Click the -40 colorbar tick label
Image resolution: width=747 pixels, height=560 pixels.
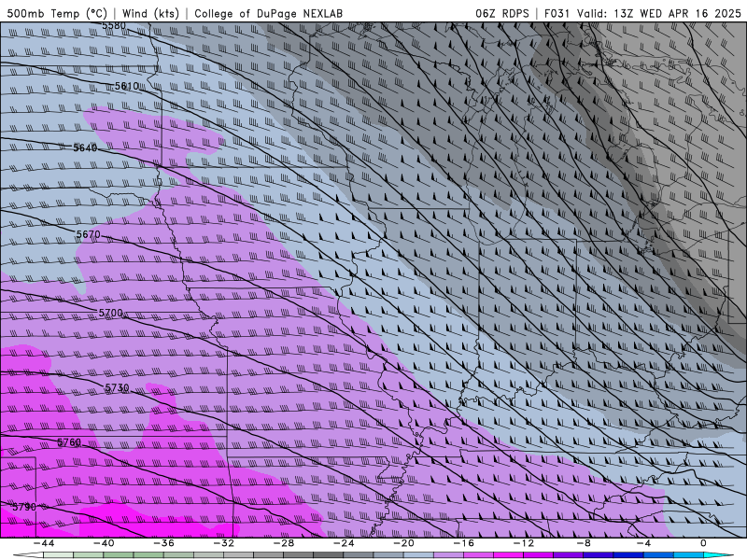104,543
